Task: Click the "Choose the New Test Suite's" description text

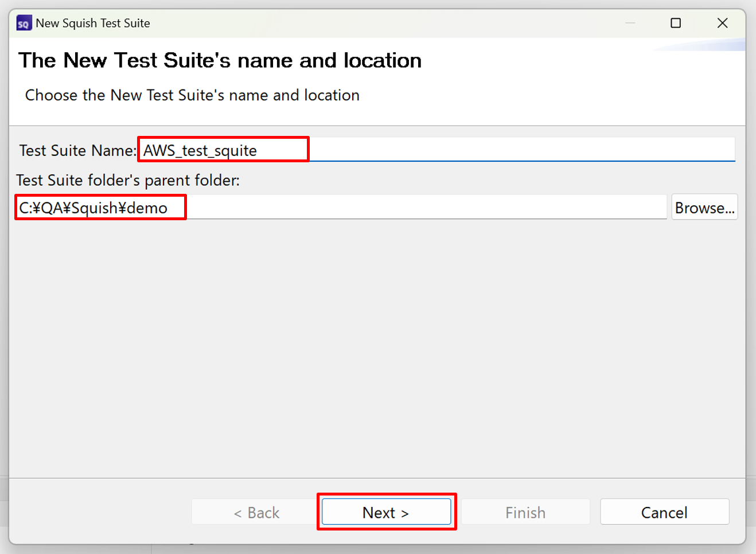Action: [192, 95]
